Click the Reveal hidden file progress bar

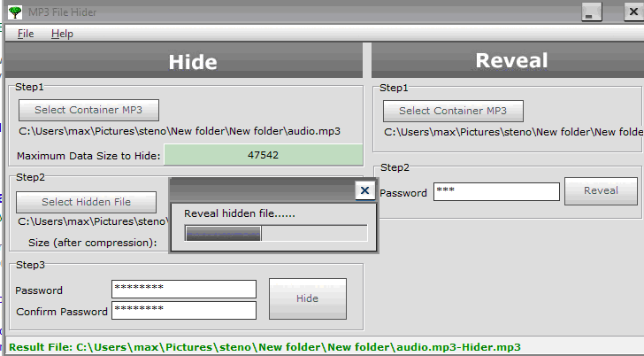(276, 233)
